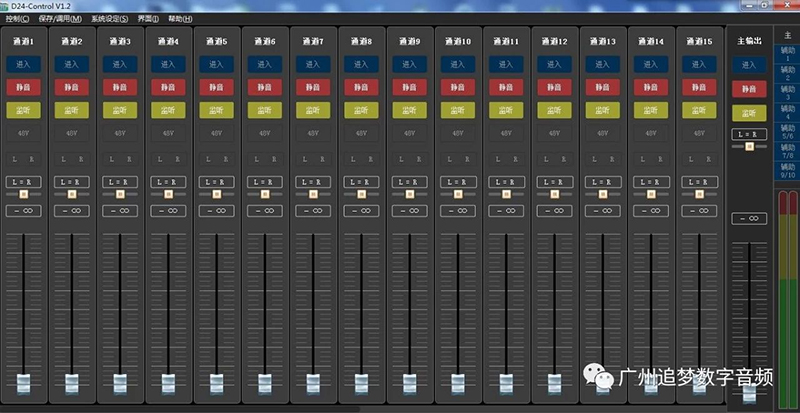
Task: Toggle 48V phantom power on 通道5
Action: coord(217,132)
